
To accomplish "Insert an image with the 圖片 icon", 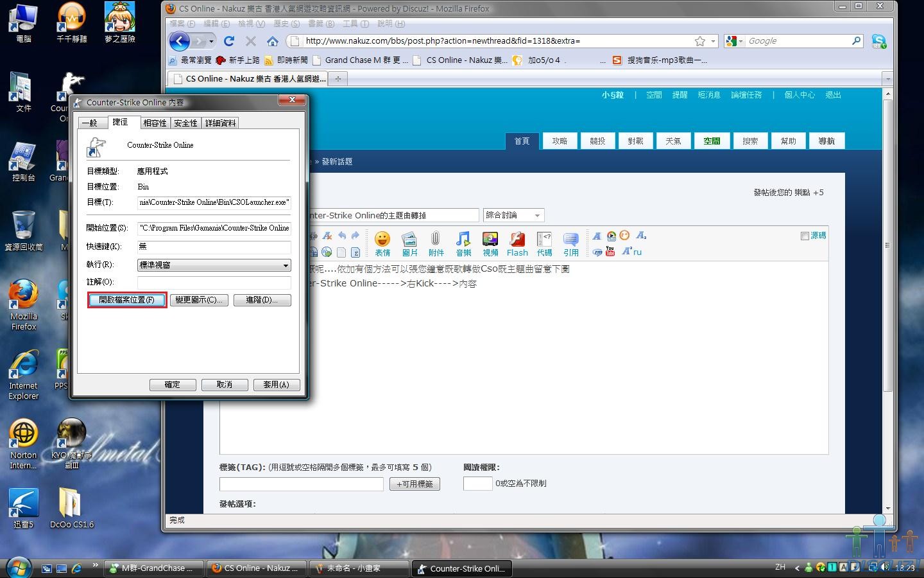I will 409,244.
